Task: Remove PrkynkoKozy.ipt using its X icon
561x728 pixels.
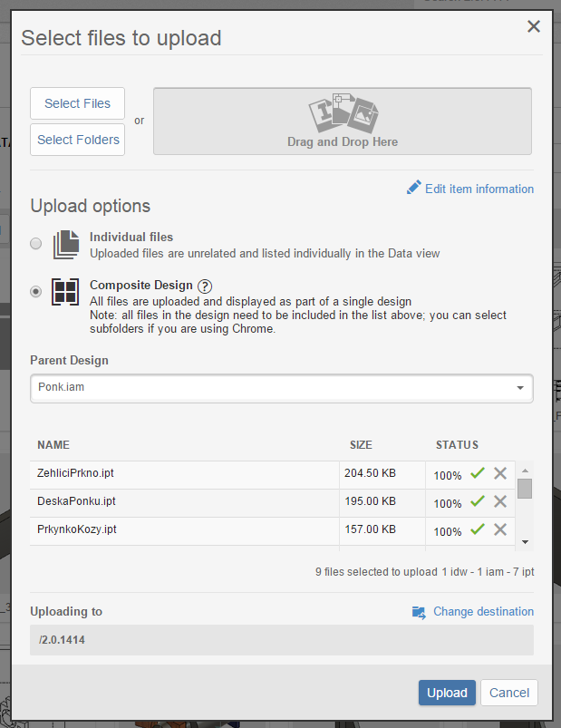Action: (500, 529)
